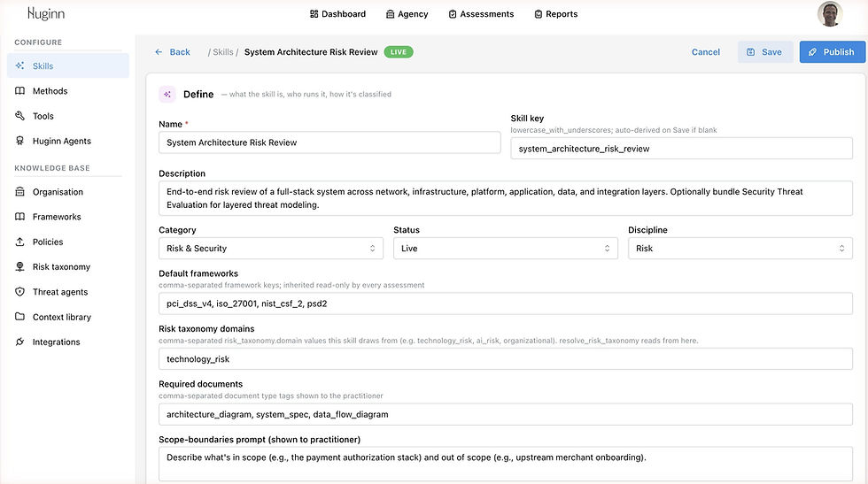This screenshot has height=484, width=868.
Task: Open Integrations in the sidebar
Action: tap(68, 342)
